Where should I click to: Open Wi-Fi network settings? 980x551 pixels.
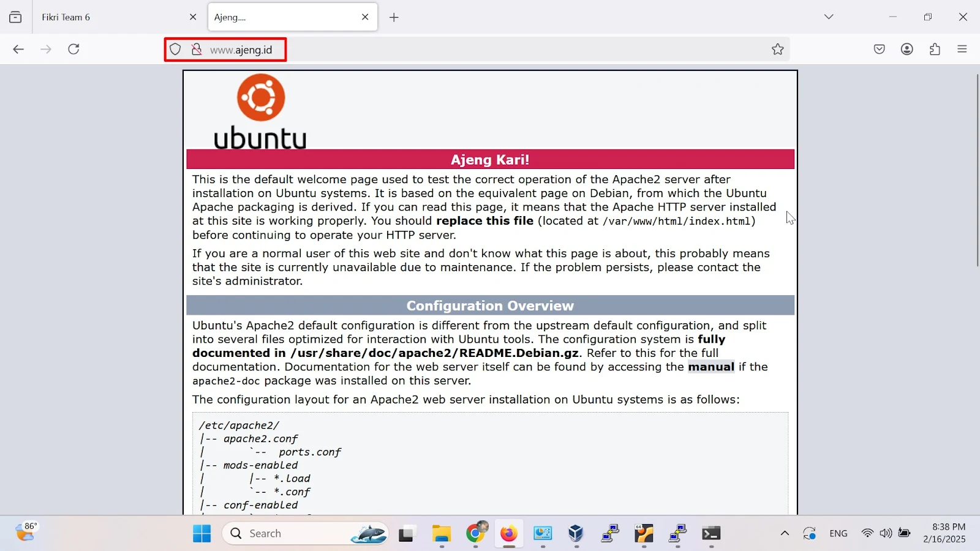(x=867, y=533)
